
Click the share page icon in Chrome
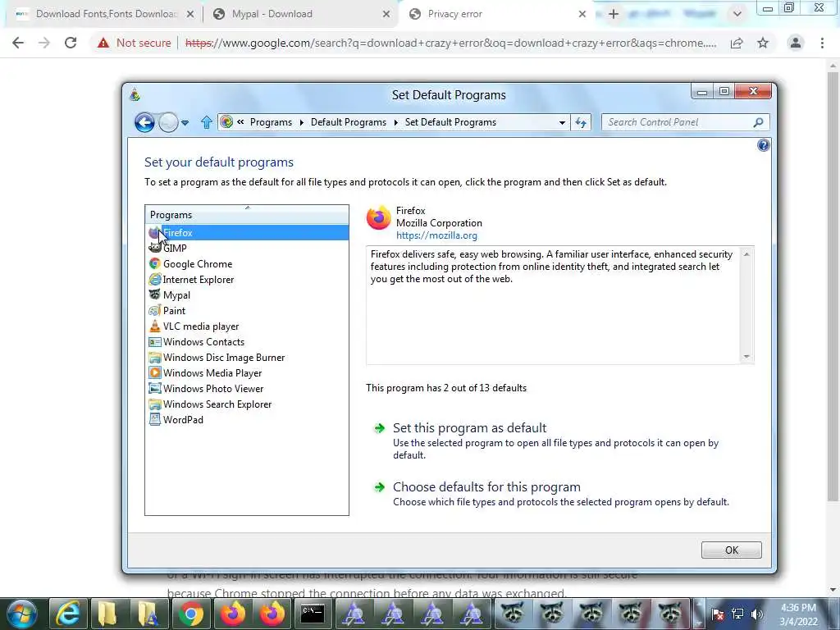(737, 43)
